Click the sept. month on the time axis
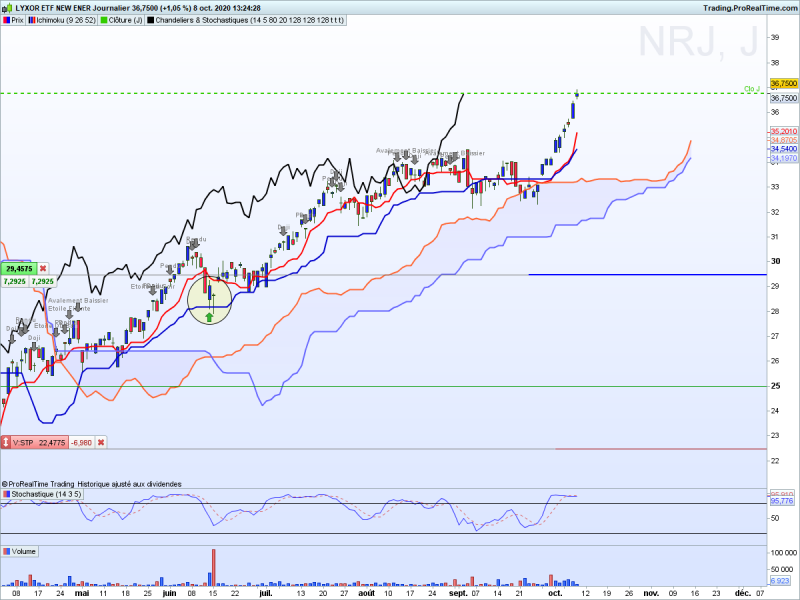Image resolution: width=800 pixels, height=600 pixels. pos(458,593)
